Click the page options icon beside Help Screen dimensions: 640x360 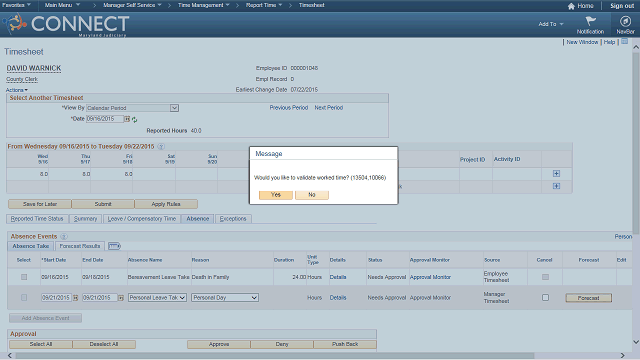pyautogui.click(x=624, y=42)
